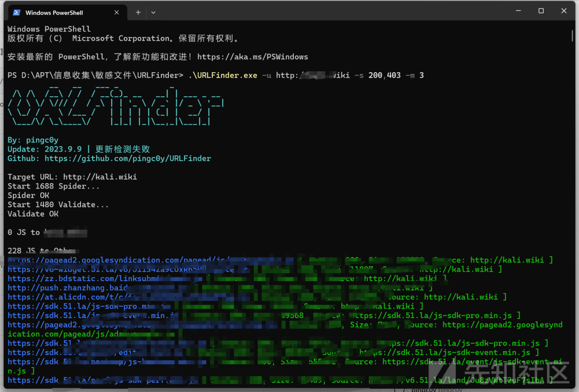Click the PowerShell icon in the tab
Image resolution: width=579 pixels, height=392 pixels.
click(x=17, y=12)
